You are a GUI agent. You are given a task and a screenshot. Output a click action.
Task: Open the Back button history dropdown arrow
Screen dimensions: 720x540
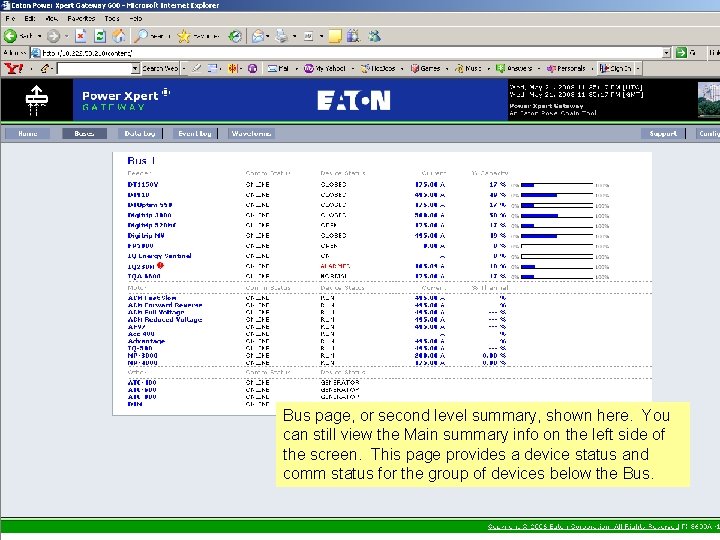click(39, 36)
